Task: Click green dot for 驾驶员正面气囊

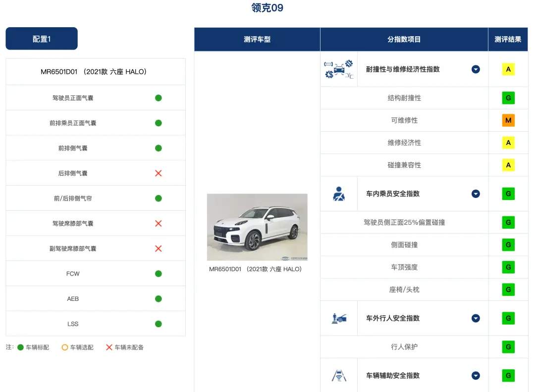Action: tap(159, 98)
